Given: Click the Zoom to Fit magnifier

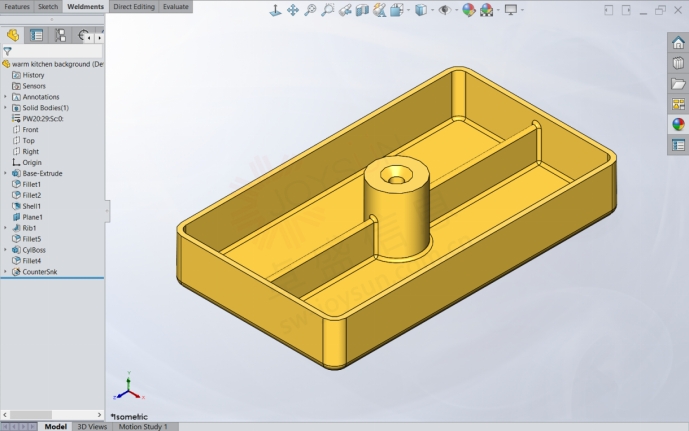Looking at the screenshot, I should (310, 10).
